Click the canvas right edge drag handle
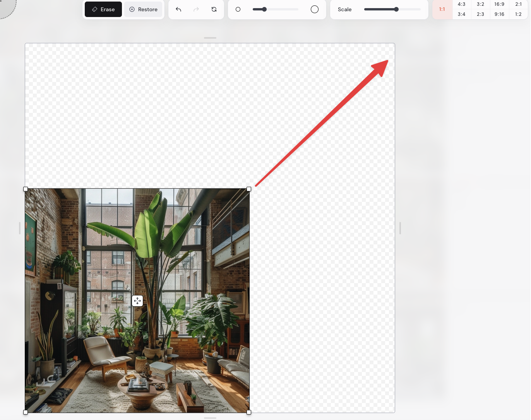This screenshot has width=531, height=420. pyautogui.click(x=400, y=228)
